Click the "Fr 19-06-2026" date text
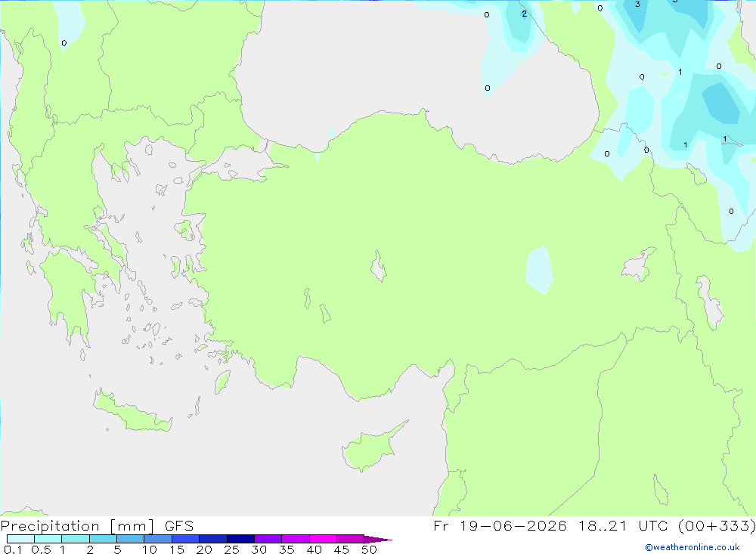This screenshot has height=554, width=756. pos(500,525)
